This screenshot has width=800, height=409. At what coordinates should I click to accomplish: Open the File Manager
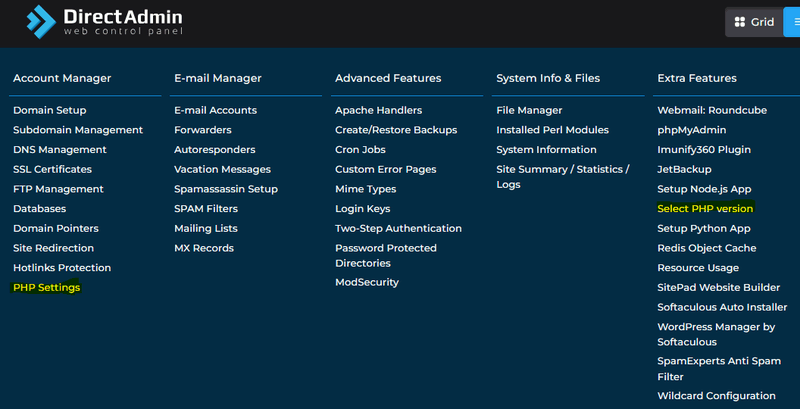click(529, 110)
